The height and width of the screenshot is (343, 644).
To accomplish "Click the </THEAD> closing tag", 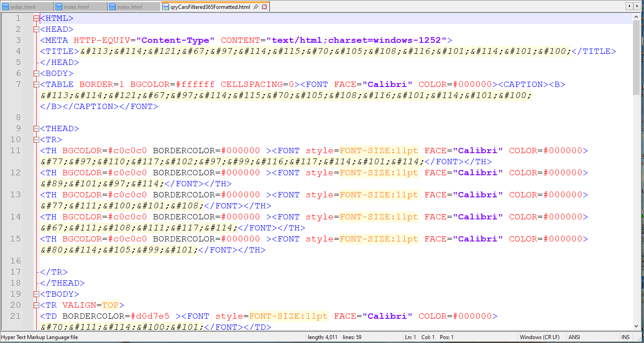I will click(x=62, y=283).
